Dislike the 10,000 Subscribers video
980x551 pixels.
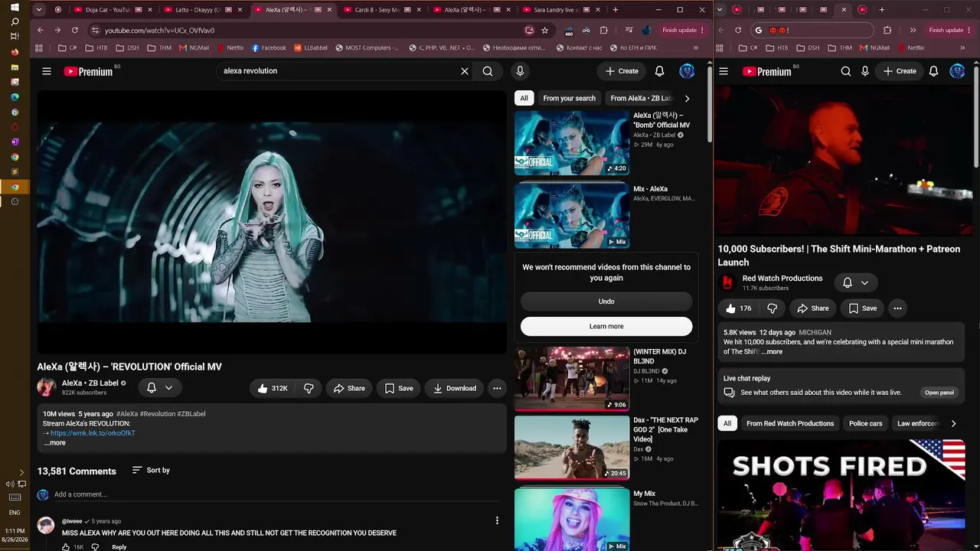pyautogui.click(x=772, y=308)
